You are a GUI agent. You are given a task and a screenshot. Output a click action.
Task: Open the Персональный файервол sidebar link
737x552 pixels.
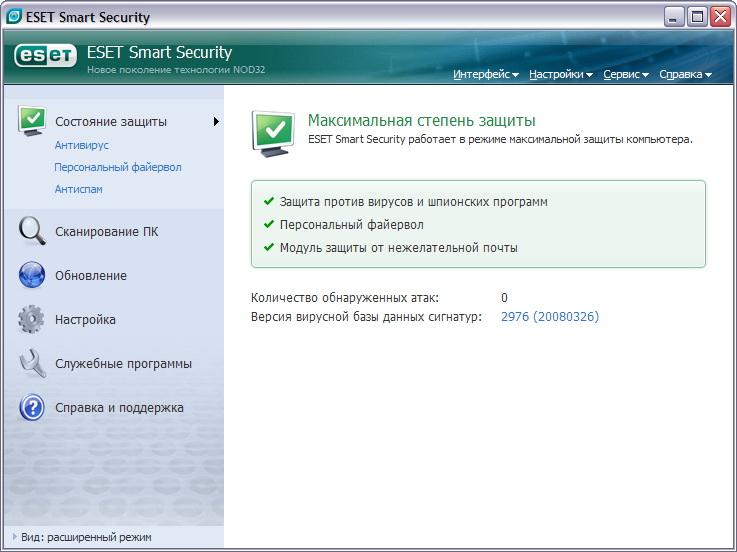tap(118, 167)
